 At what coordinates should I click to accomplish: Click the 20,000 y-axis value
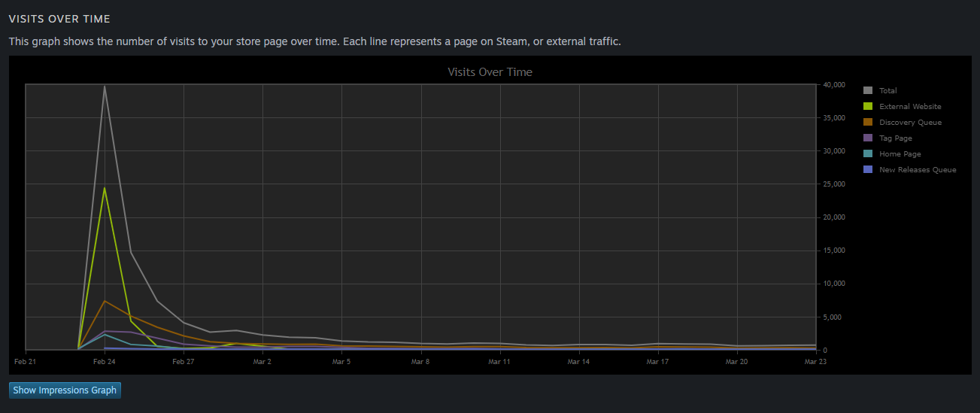point(835,217)
